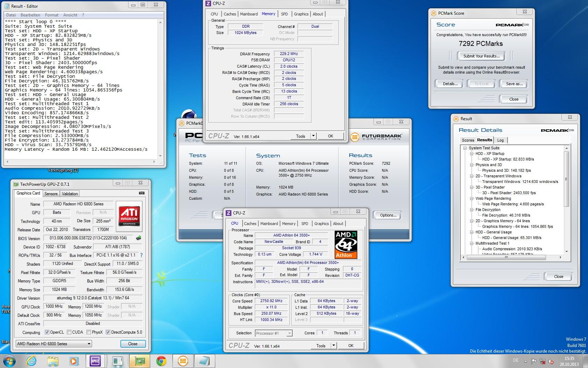Open the Validation tab in GPU-Z
The width and height of the screenshot is (588, 368).
coord(70,194)
